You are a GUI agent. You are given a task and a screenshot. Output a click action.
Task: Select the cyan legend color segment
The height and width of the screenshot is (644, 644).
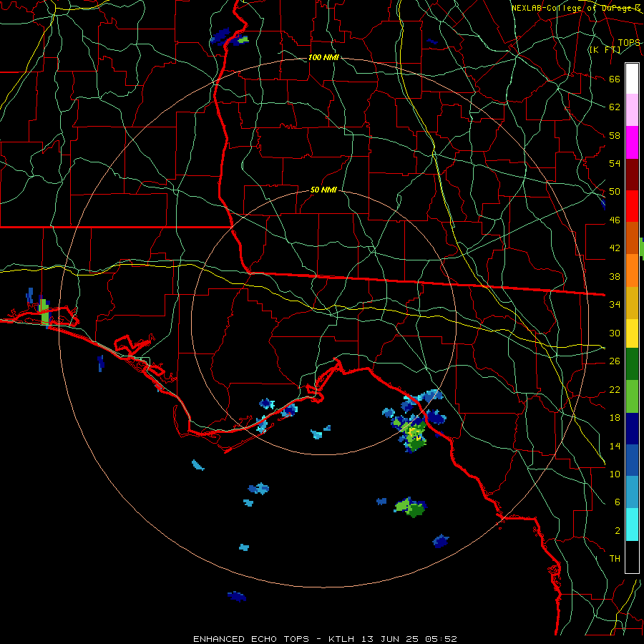click(x=632, y=525)
